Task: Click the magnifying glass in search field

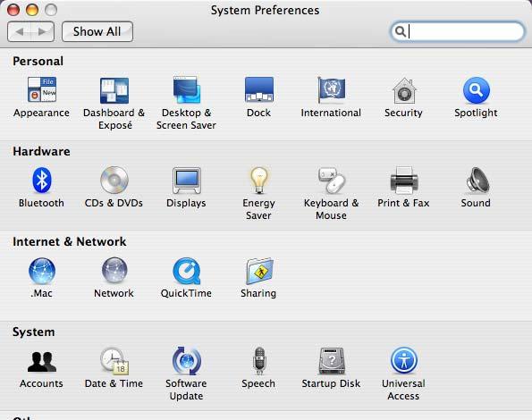Action: [x=401, y=31]
